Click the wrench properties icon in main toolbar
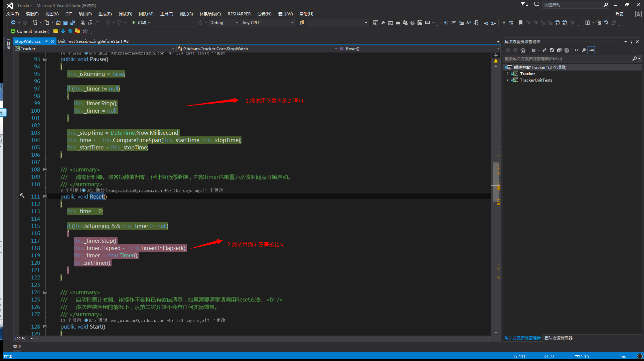Image resolution: width=644 pixels, height=361 pixels. pyautogui.click(x=383, y=23)
